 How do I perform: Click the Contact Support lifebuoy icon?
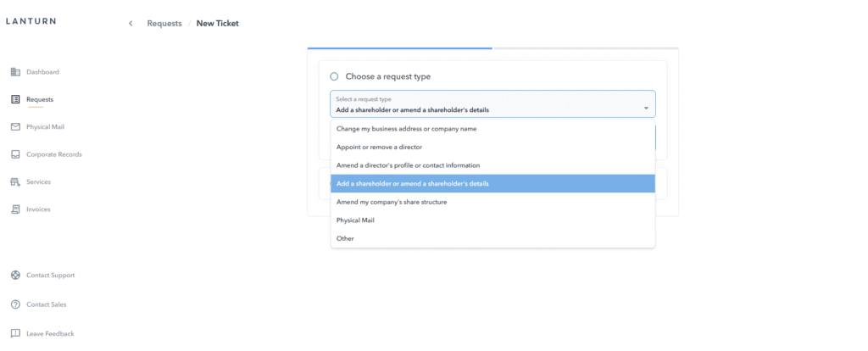pos(15,276)
